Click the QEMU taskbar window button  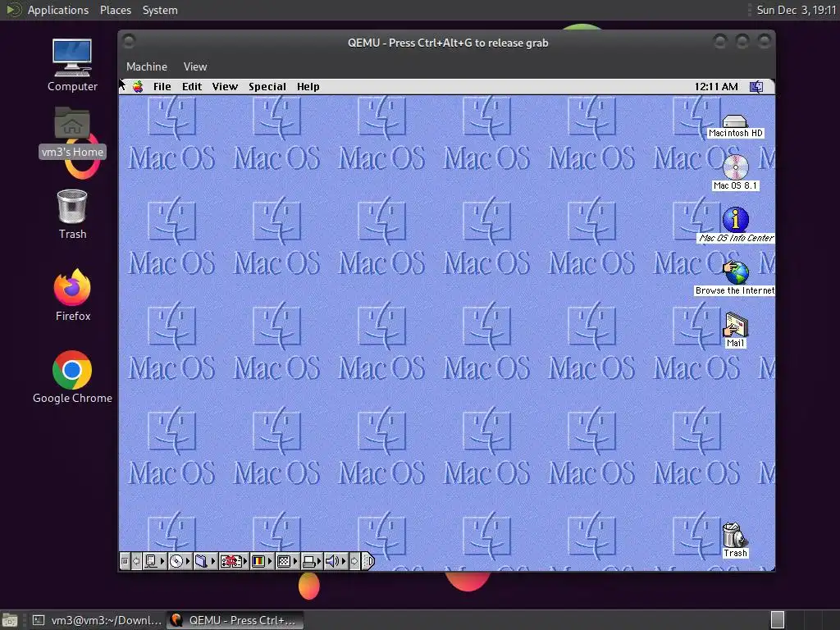click(x=235, y=620)
